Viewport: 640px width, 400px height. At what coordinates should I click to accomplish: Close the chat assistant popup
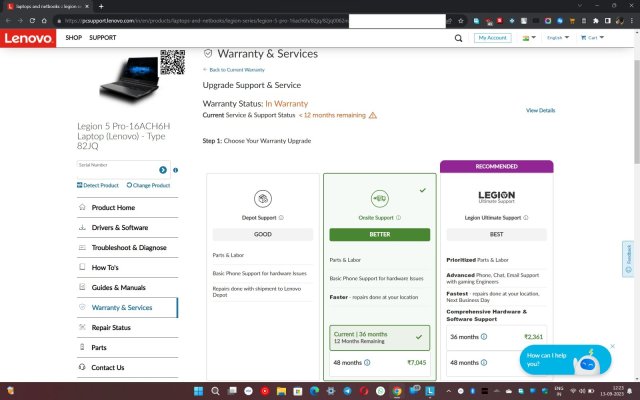[612, 346]
